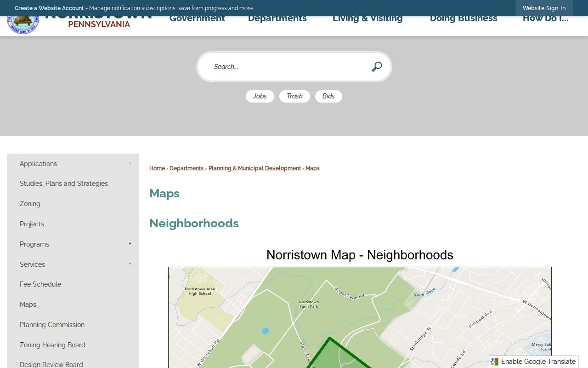Go to Departments breadcrumb
The image size is (588, 368).
187,168
